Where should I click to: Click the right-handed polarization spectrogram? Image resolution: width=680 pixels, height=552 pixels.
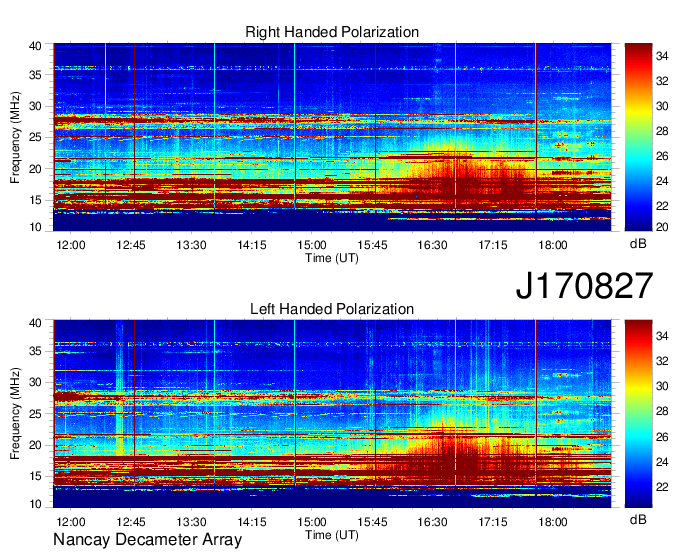[x=332, y=137]
